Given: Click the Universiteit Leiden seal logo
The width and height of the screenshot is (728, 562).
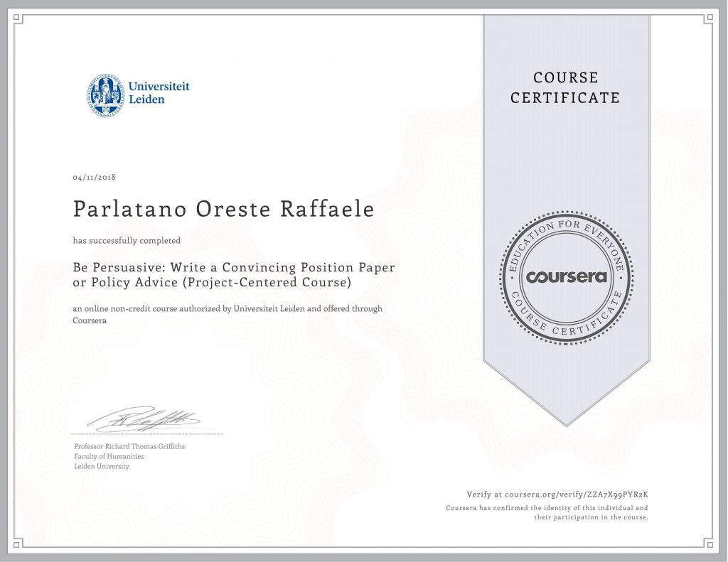Looking at the screenshot, I should tap(105, 94).
